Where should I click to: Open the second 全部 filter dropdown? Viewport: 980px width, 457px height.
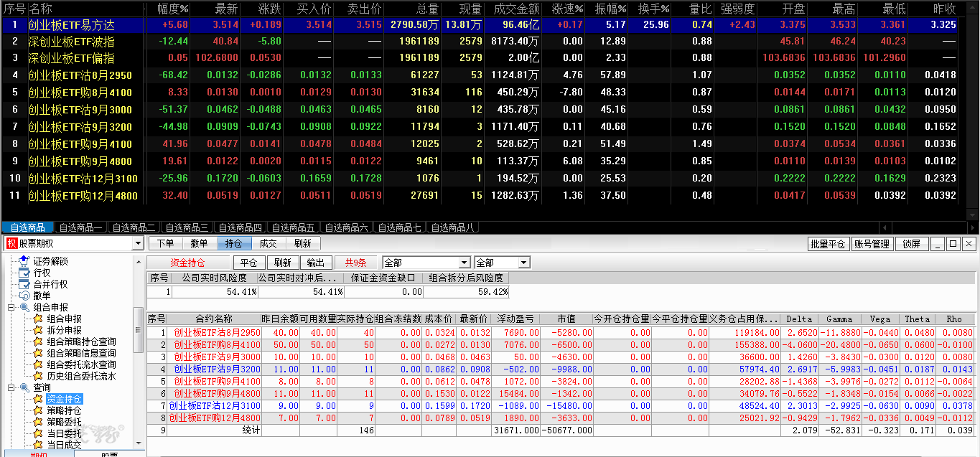(x=523, y=263)
